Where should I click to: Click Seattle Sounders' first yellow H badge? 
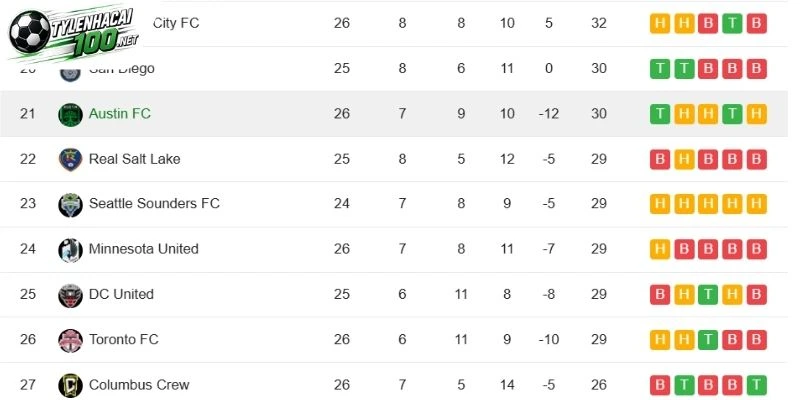660,204
